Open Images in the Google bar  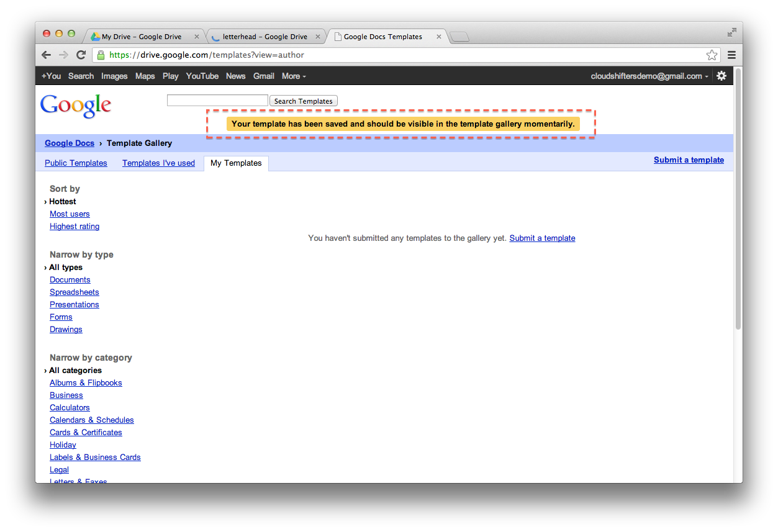114,76
